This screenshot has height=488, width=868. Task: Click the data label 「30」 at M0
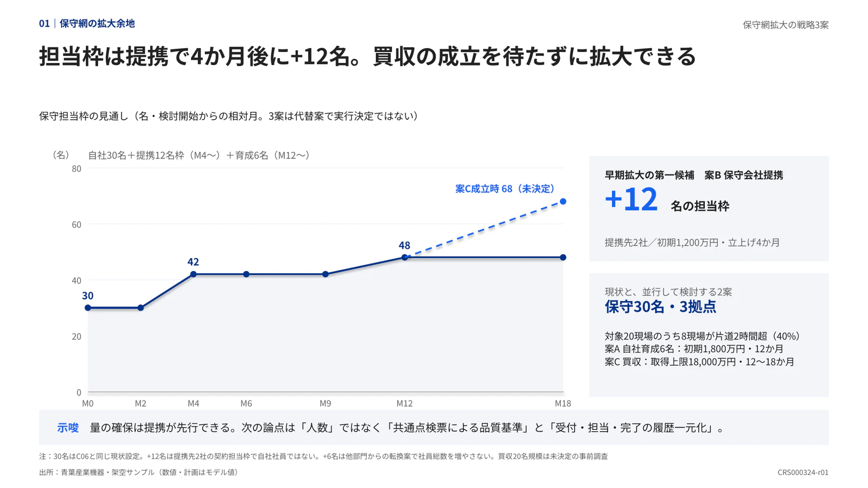pos(88,296)
